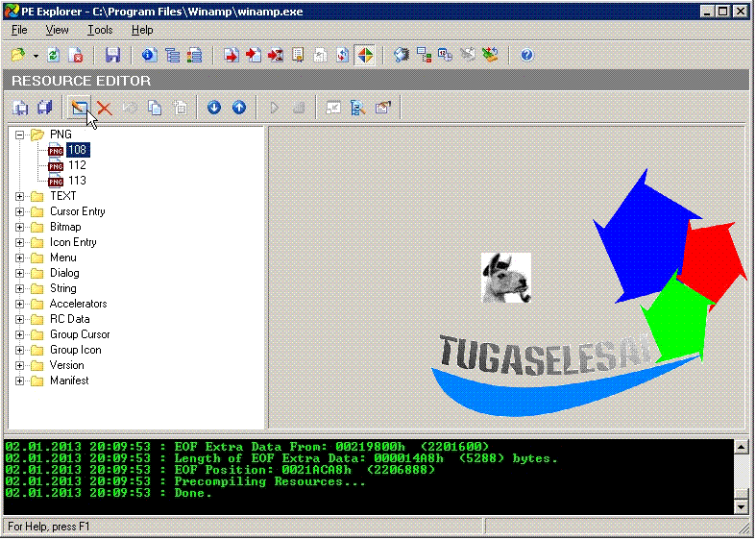This screenshot has height=540, width=756.
Task: Open a file with the folder icon
Action: [x=18, y=55]
